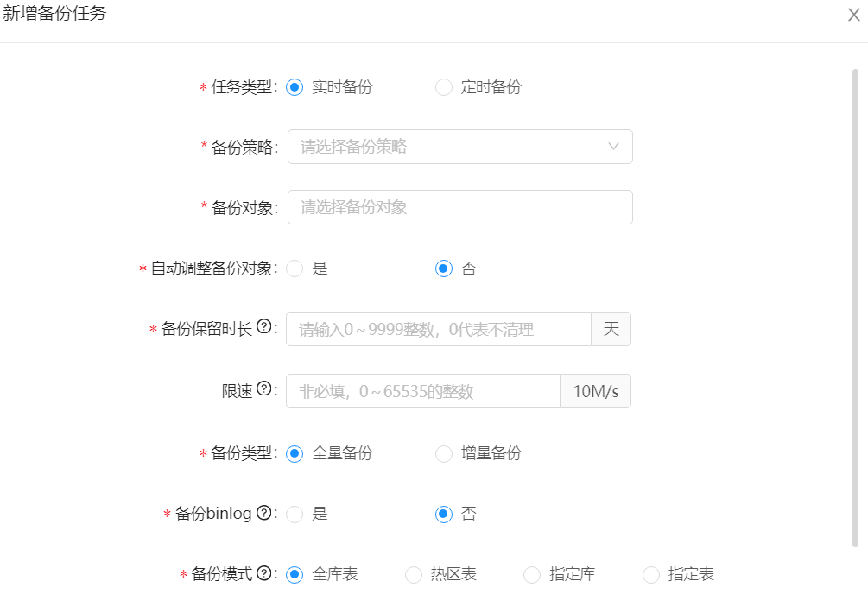Click help icon next to 备份binlog
The height and width of the screenshot is (600, 868).
point(264,512)
